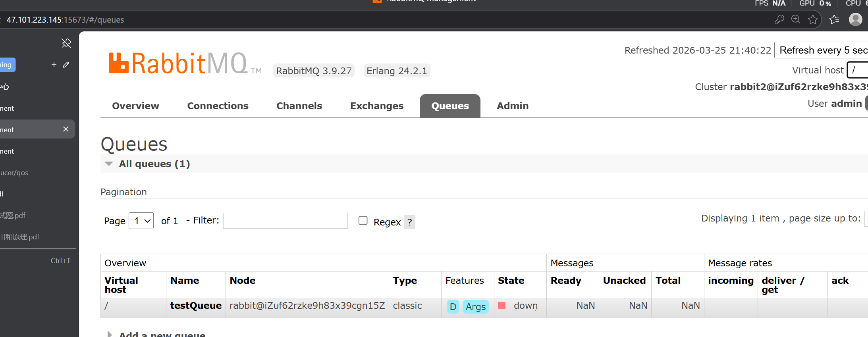The width and height of the screenshot is (868, 337).
Task: Sort by the deliver / get column header
Action: pyautogui.click(x=783, y=285)
